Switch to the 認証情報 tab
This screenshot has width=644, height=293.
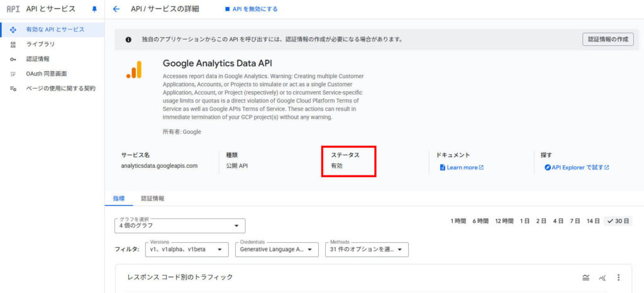click(x=152, y=198)
